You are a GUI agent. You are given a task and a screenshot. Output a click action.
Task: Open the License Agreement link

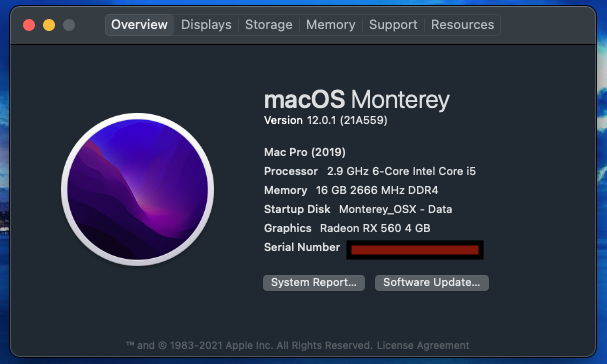pyautogui.click(x=423, y=345)
